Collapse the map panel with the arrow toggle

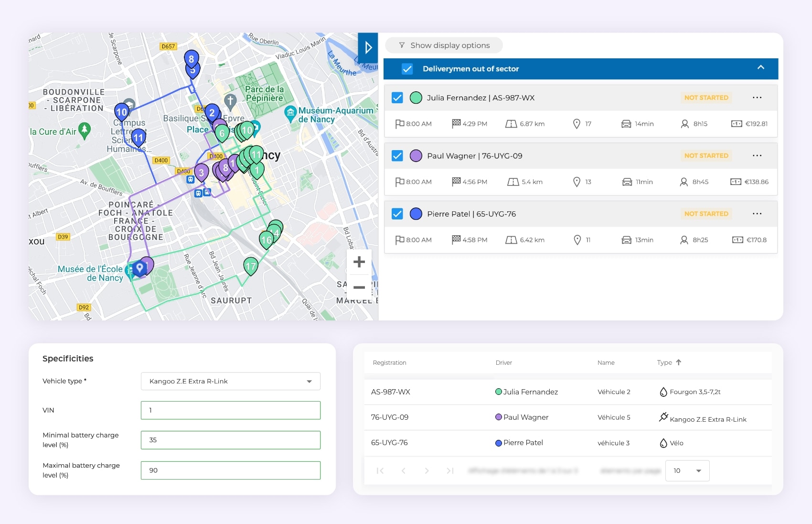[x=368, y=47]
